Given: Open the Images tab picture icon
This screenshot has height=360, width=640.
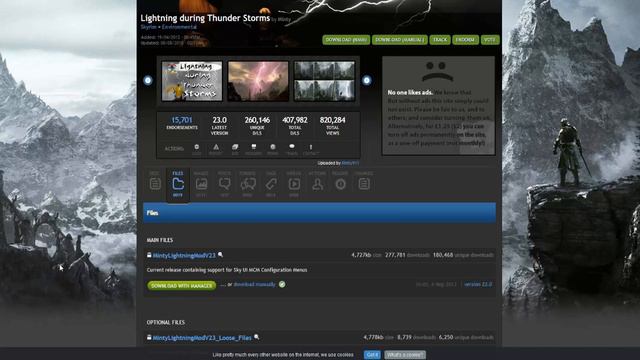Looking at the screenshot, I should [x=201, y=184].
